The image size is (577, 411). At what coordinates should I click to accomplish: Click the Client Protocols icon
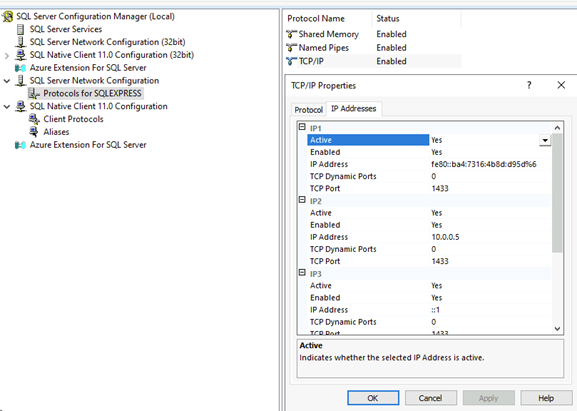[x=34, y=119]
